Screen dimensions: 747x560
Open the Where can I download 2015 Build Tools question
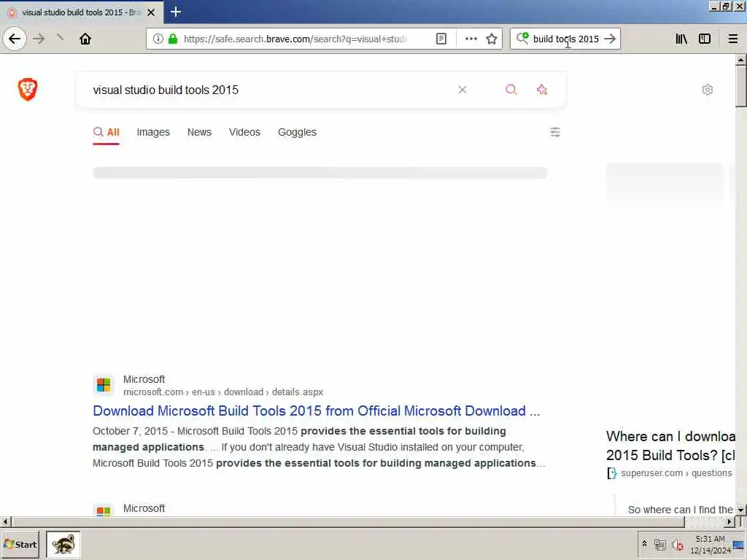pyautogui.click(x=670, y=446)
